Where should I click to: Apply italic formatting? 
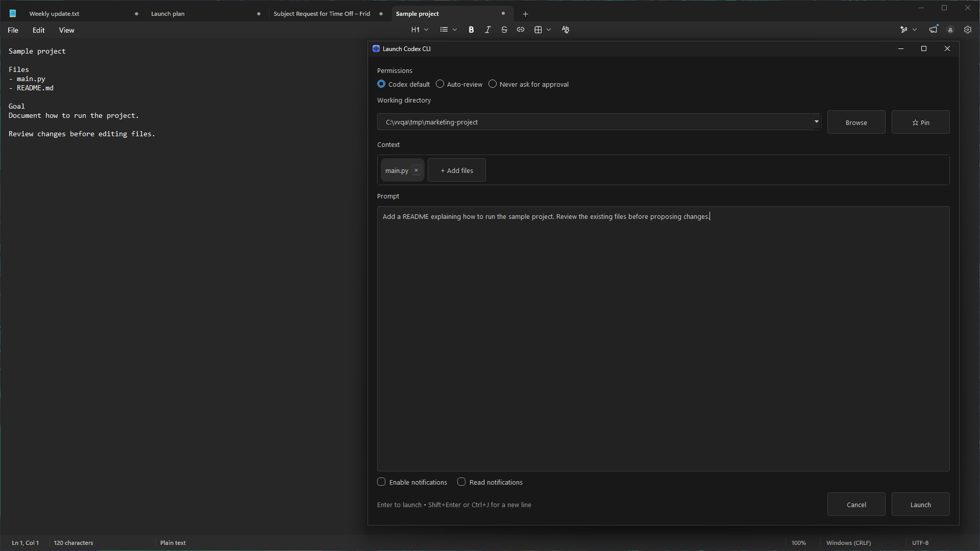coord(487,30)
